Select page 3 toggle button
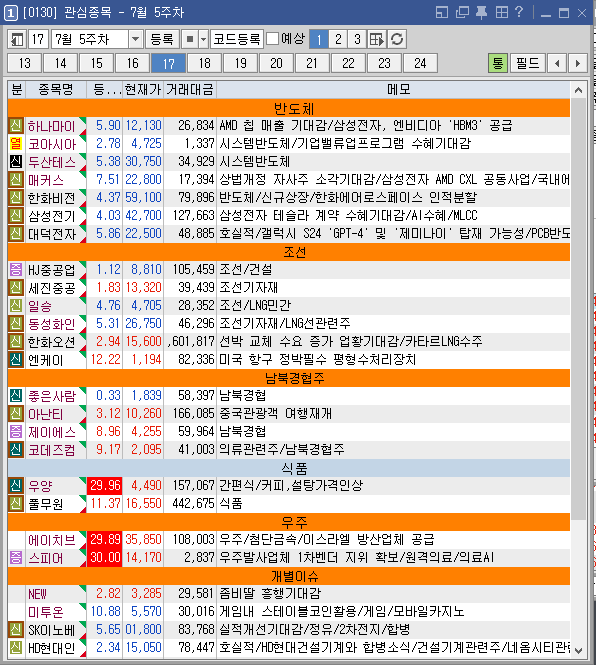Viewport: 596px width, 665px height. point(357,39)
